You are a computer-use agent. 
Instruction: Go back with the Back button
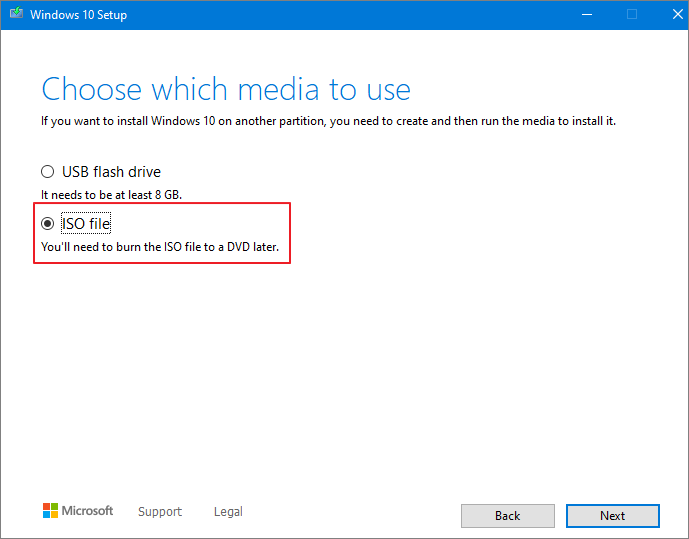point(507,516)
